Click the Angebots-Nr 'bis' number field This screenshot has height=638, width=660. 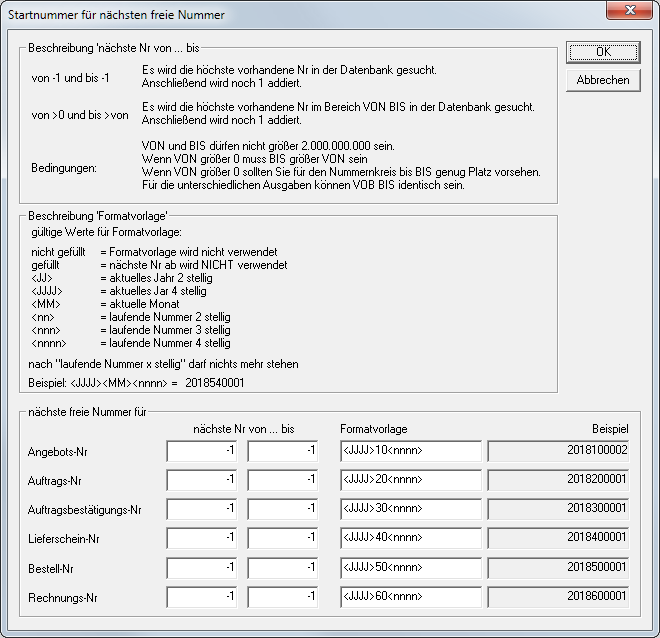click(282, 451)
